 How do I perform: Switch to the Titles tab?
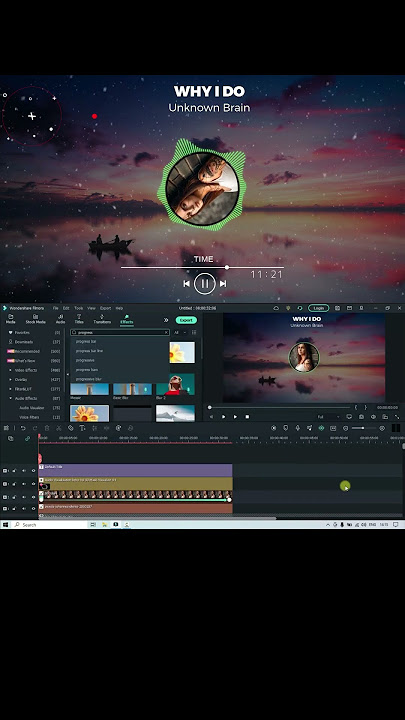(79, 319)
